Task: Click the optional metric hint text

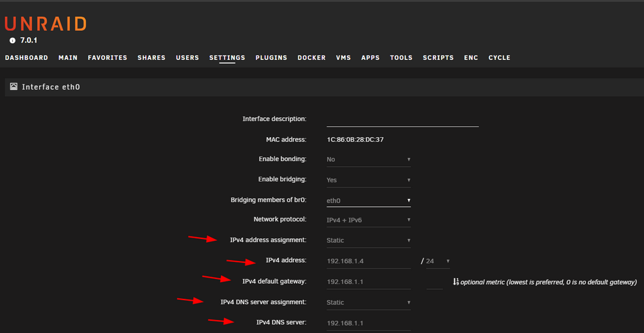Action: pyautogui.click(x=549, y=283)
